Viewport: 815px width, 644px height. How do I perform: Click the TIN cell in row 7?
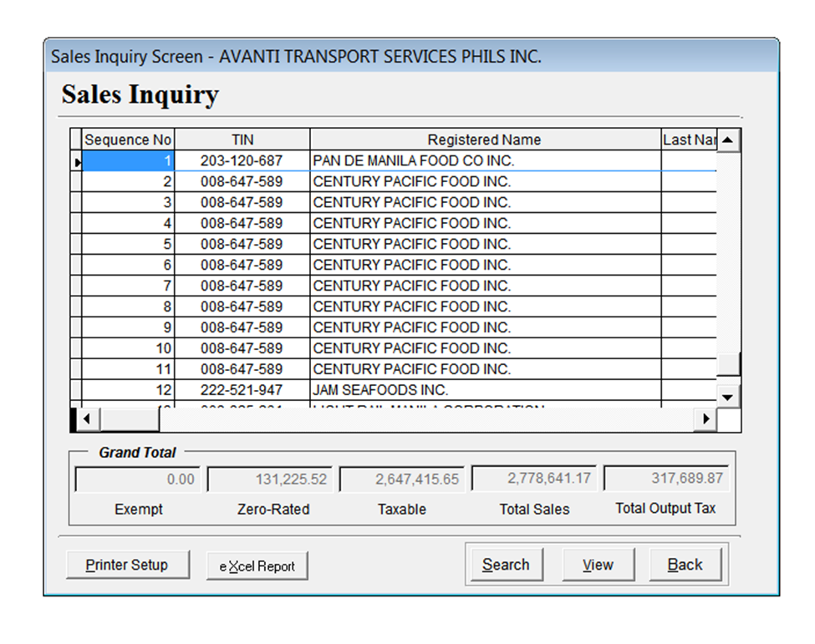(x=242, y=286)
